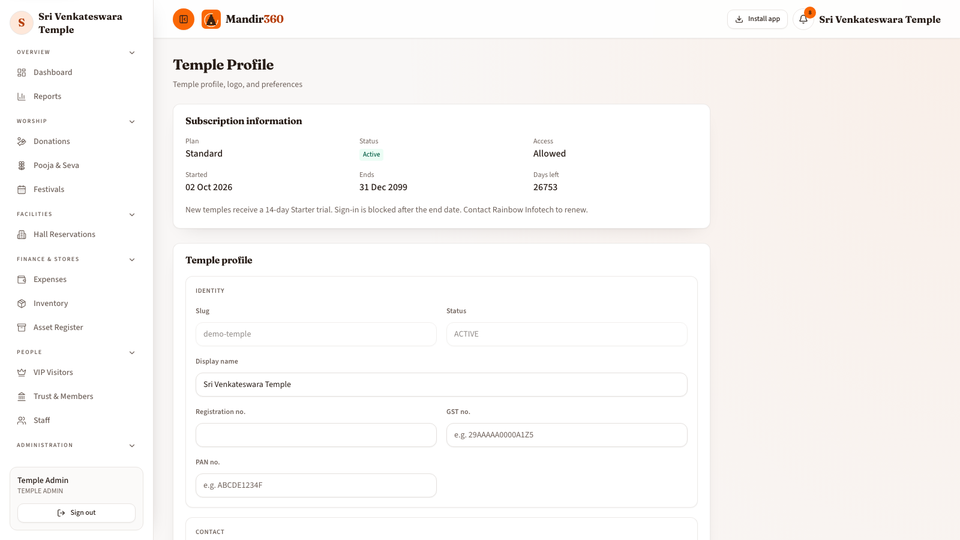Collapse the Facilities section chevron

click(132, 214)
